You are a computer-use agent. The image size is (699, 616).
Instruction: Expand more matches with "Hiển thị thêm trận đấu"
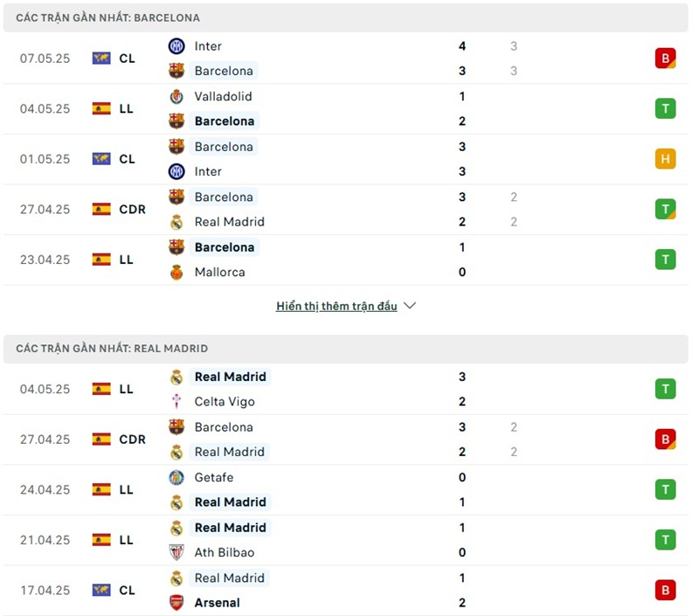pyautogui.click(x=336, y=307)
